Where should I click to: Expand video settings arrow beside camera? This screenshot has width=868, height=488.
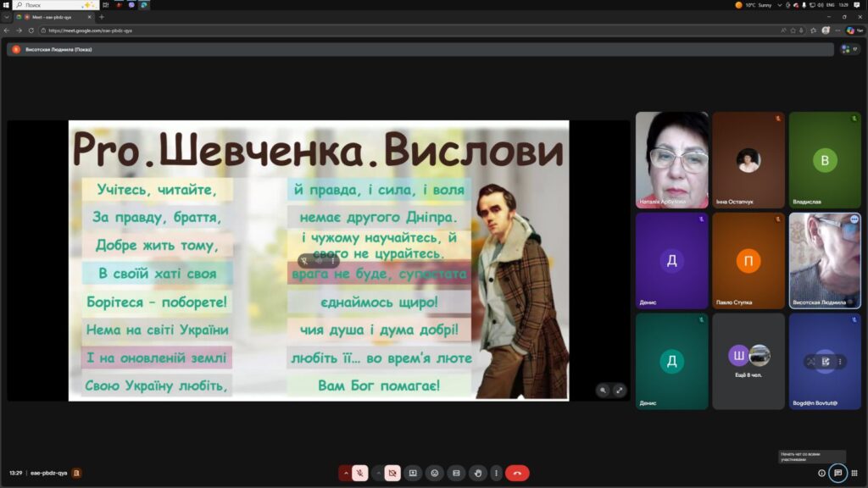coord(378,473)
